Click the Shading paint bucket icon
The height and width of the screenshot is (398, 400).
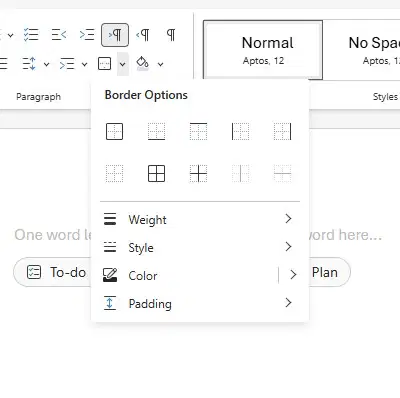click(x=143, y=63)
